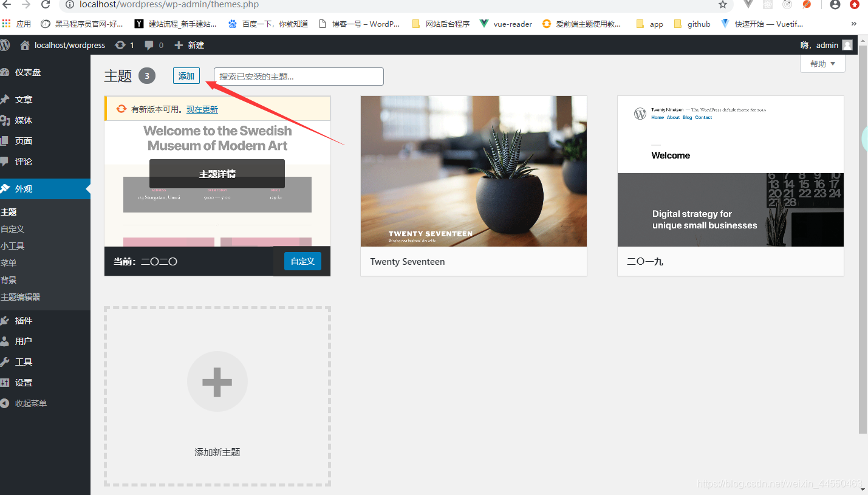Open the 黑马程序员官网 bookmark
The width and height of the screenshot is (868, 495).
pos(82,24)
